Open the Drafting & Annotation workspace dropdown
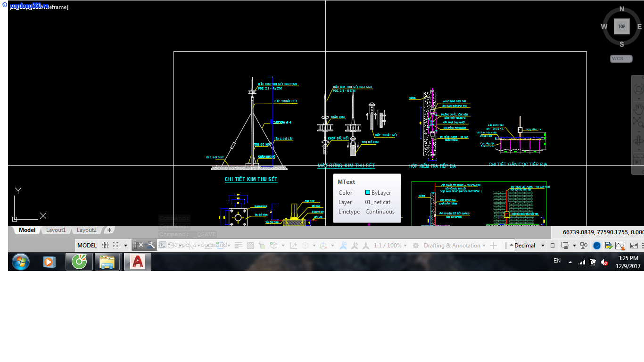The width and height of the screenshot is (644, 362). coord(455,245)
